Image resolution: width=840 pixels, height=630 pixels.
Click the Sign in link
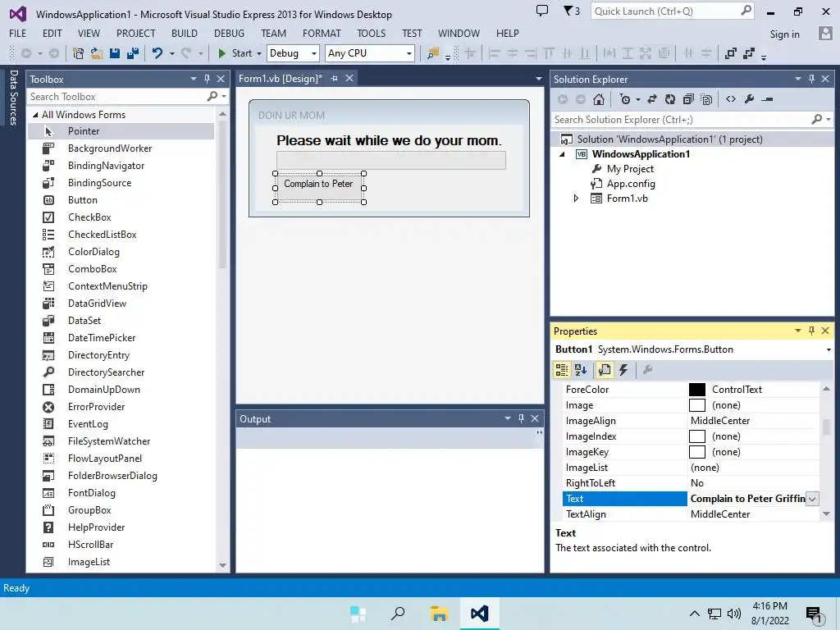pos(784,34)
